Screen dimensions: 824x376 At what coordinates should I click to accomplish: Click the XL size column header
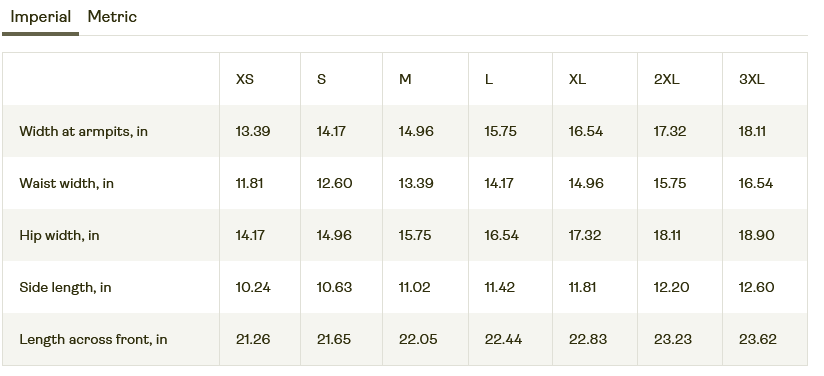577,79
